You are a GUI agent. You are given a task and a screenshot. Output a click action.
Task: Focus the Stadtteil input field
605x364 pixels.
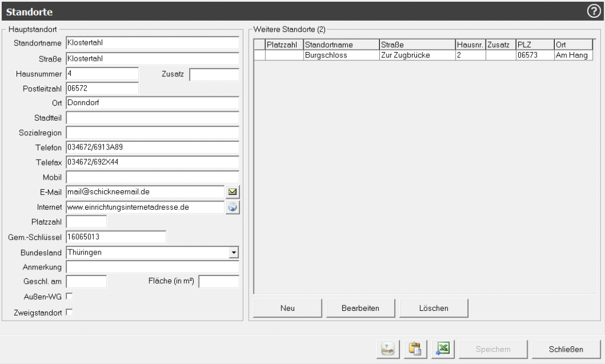[x=152, y=117]
